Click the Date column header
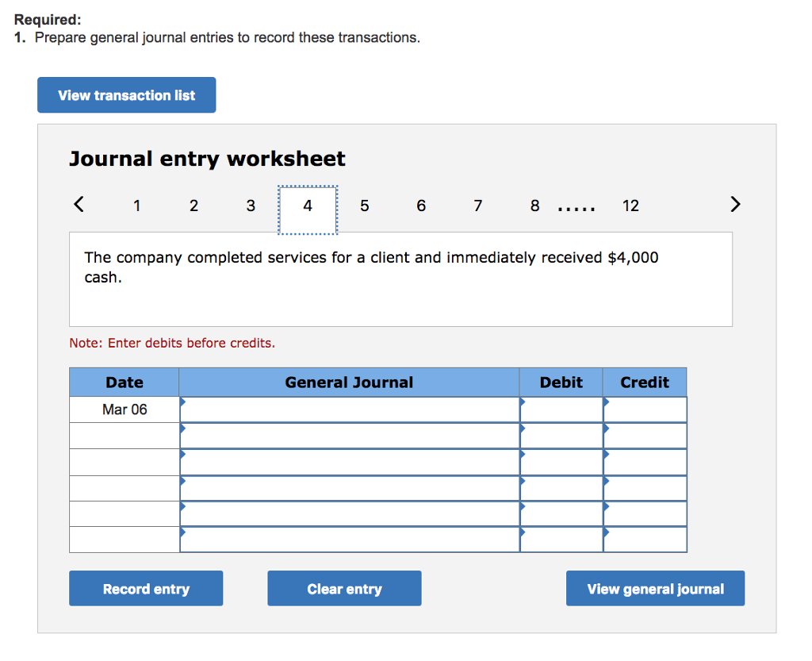Viewport: 812px width, 661px height. click(124, 382)
